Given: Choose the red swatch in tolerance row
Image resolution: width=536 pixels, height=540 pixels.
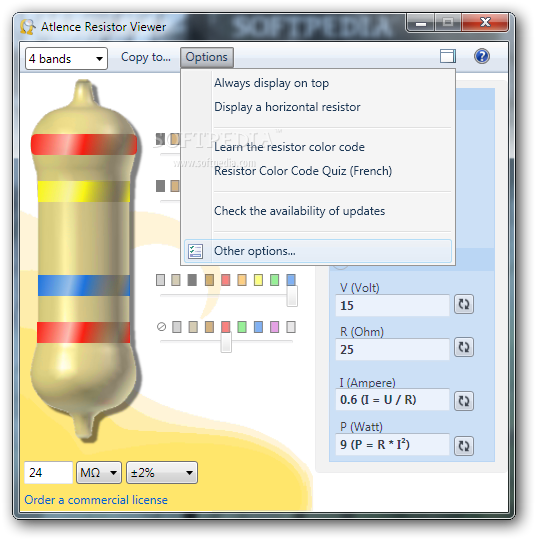Looking at the screenshot, I should [226, 327].
